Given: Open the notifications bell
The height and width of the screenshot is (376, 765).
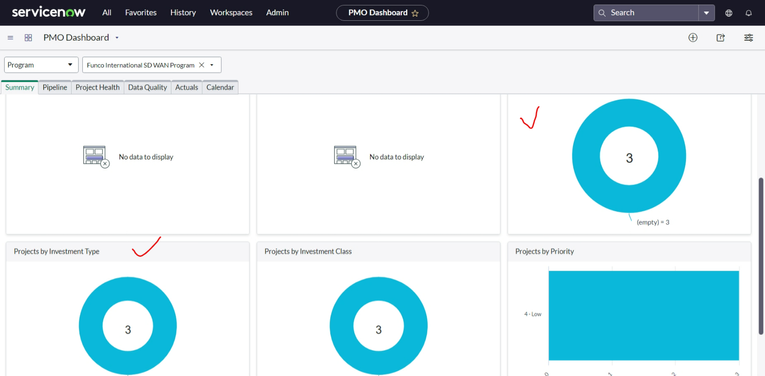Looking at the screenshot, I should pos(748,13).
